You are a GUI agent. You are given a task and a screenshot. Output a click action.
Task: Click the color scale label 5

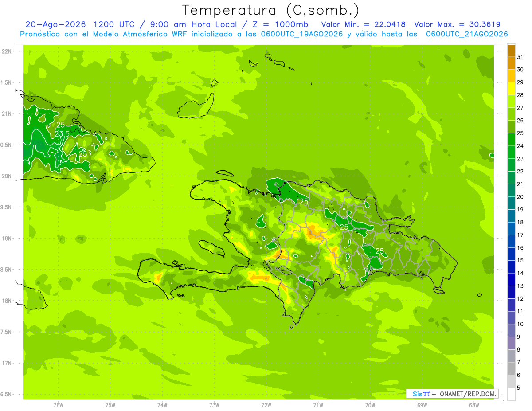click(x=519, y=388)
